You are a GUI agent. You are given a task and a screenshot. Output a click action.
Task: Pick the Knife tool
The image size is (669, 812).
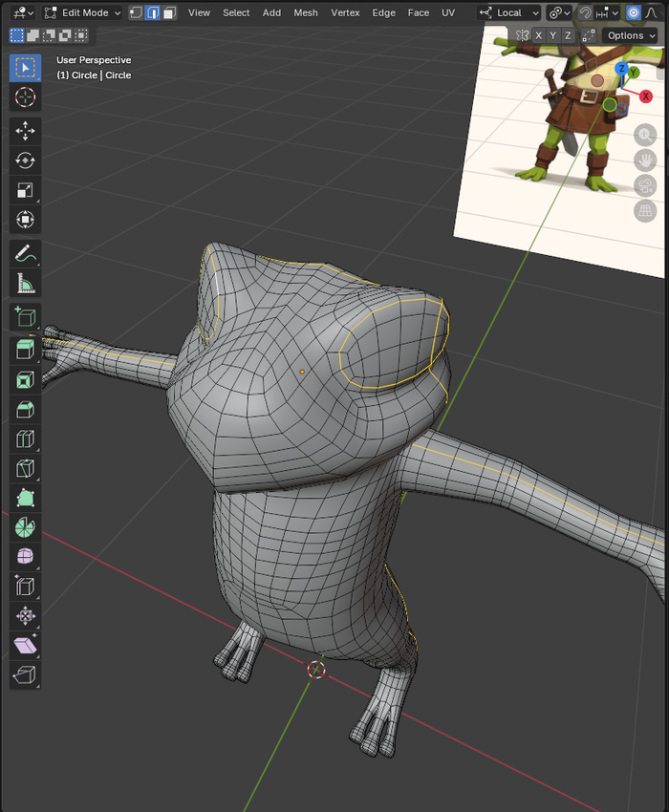(26, 469)
